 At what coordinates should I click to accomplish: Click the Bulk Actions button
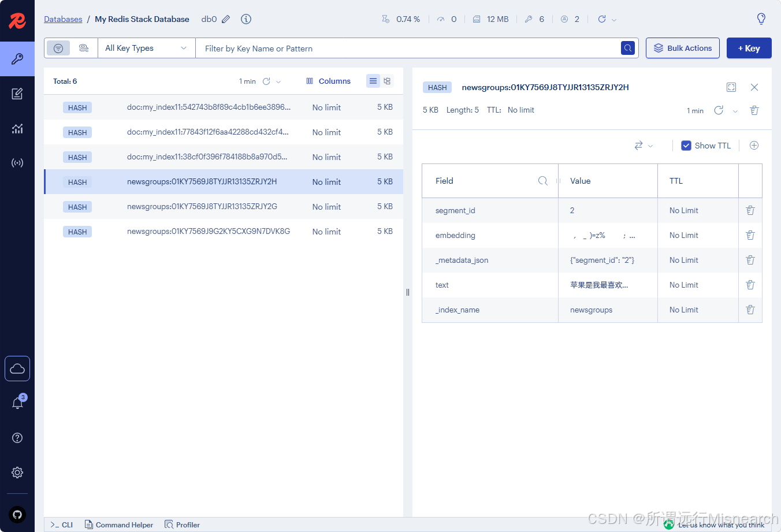683,48
